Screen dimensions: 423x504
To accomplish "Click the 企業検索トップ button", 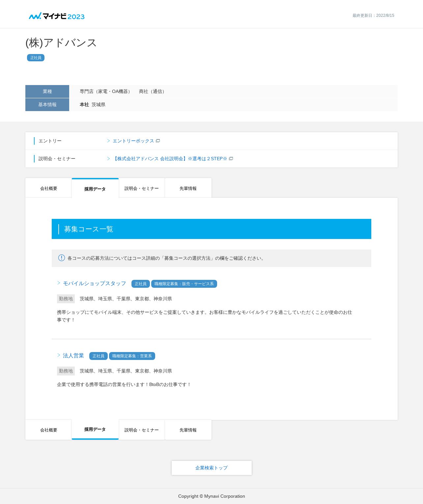I will click(x=211, y=468).
